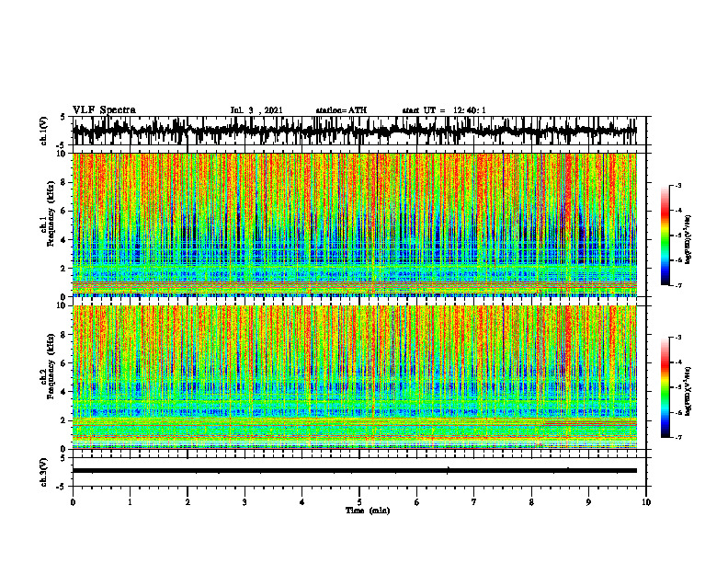The image size is (728, 563).
Task: Click the "ch.1(V)" waveform axis label
Action: tap(44, 131)
